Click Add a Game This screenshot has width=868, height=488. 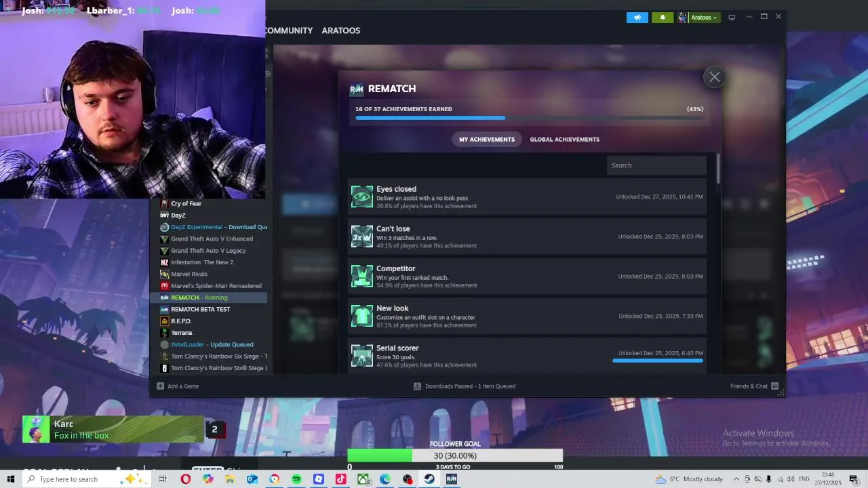click(178, 386)
